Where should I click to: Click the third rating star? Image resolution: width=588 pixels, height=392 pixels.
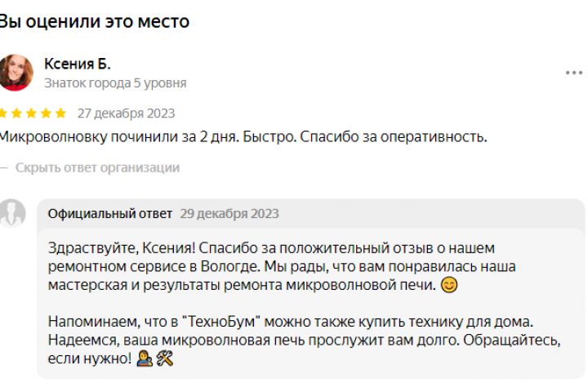tap(31, 114)
